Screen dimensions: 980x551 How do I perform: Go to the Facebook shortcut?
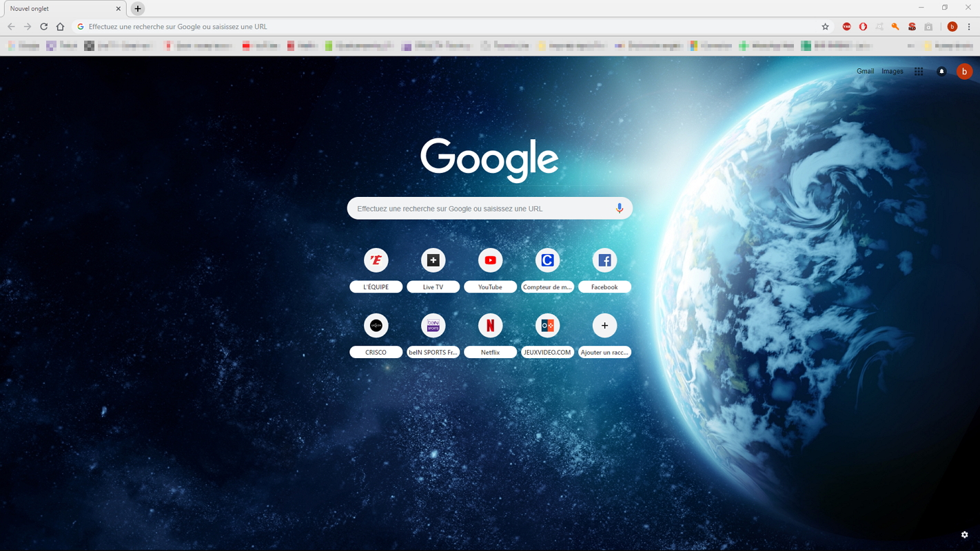[x=604, y=270]
